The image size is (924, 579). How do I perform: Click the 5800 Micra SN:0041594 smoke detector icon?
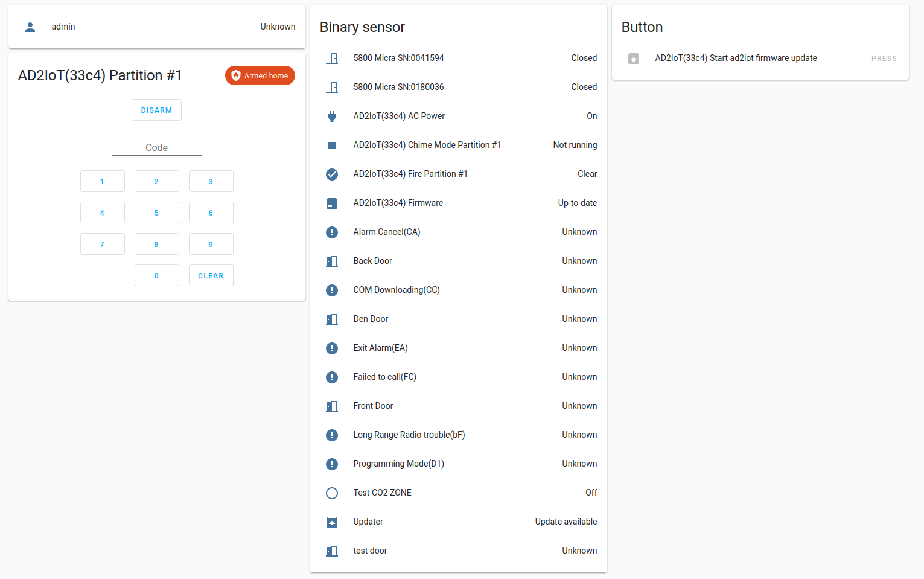pos(332,58)
